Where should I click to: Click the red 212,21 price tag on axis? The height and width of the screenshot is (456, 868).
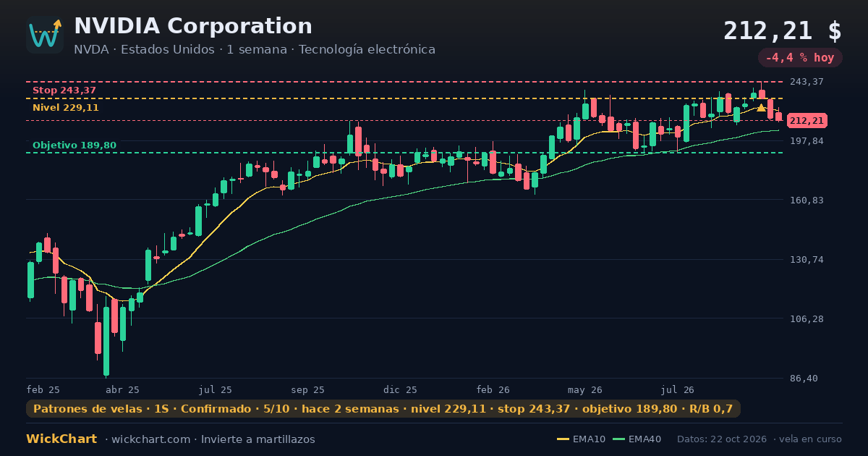pyautogui.click(x=807, y=121)
